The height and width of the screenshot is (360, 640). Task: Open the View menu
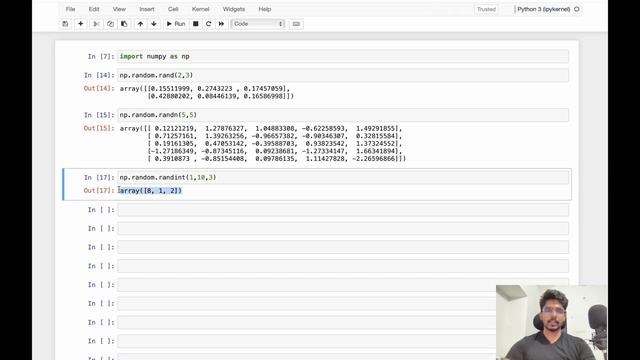click(119, 9)
